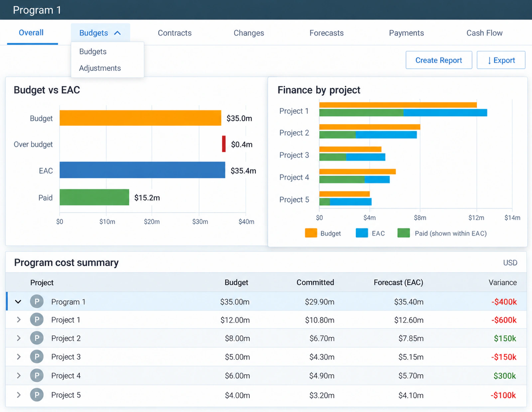Click the blue $35.4m EAC bar
Viewport: 532px width, 412px height.
point(142,170)
